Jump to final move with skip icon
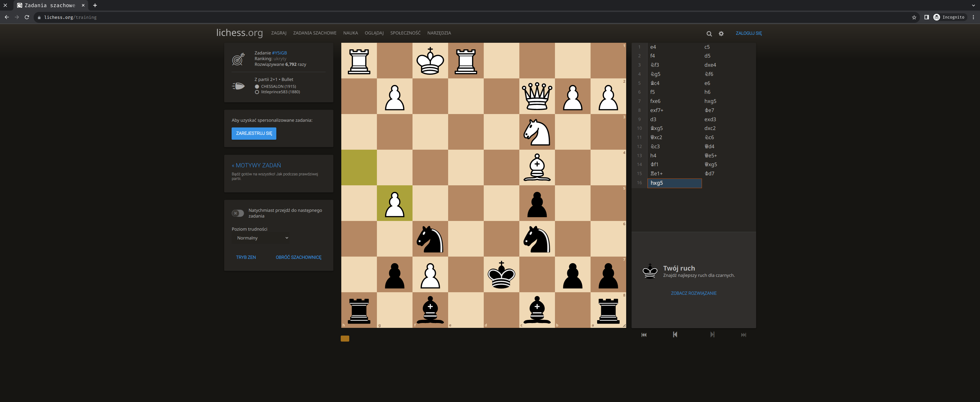Screen dimensions: 980x402 coord(743,335)
